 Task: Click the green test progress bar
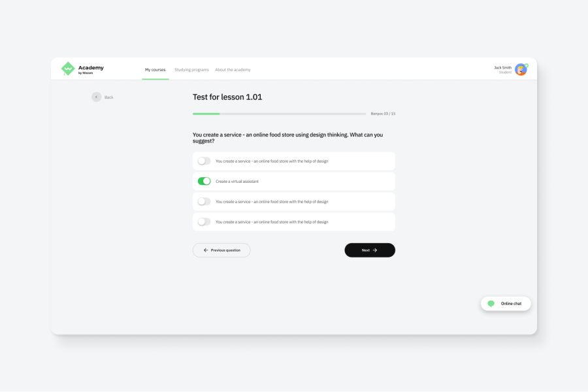point(206,114)
